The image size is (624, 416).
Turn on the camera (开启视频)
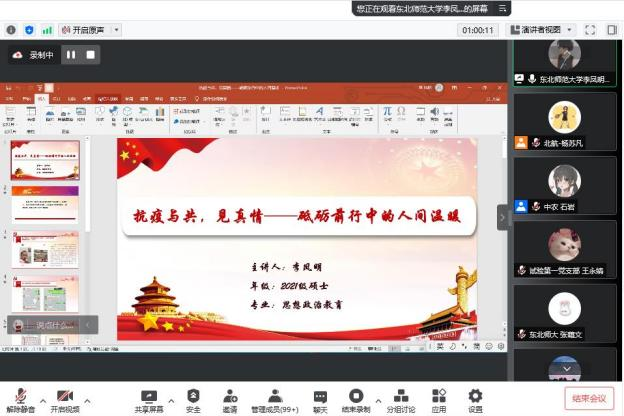pos(64,397)
